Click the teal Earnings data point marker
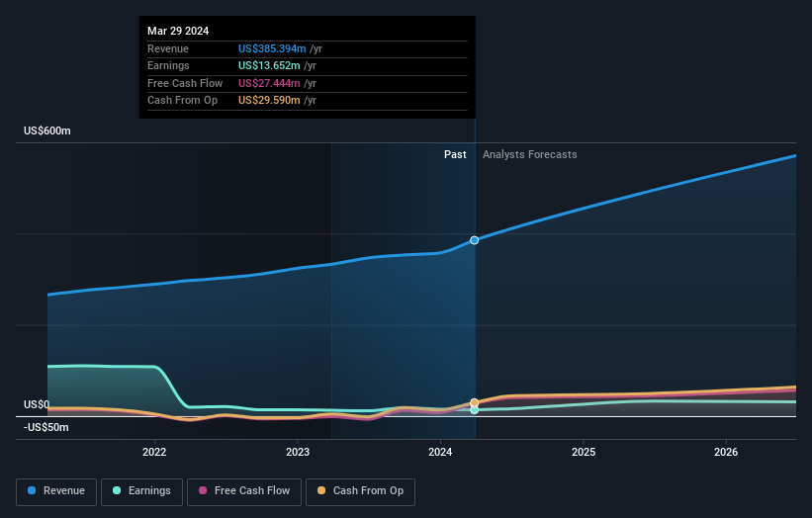The image size is (812, 518). (x=475, y=410)
